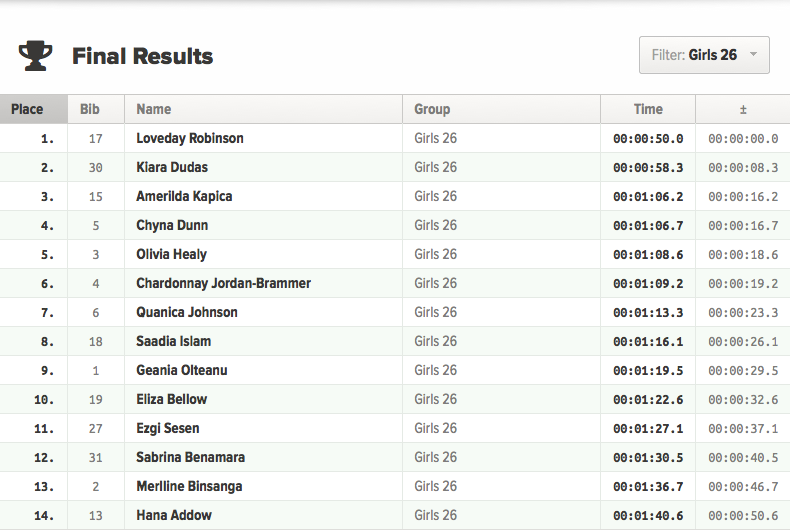Viewport: 790px width, 530px height.
Task: Open the Filter: Girls 26 dropdown
Action: [704, 55]
